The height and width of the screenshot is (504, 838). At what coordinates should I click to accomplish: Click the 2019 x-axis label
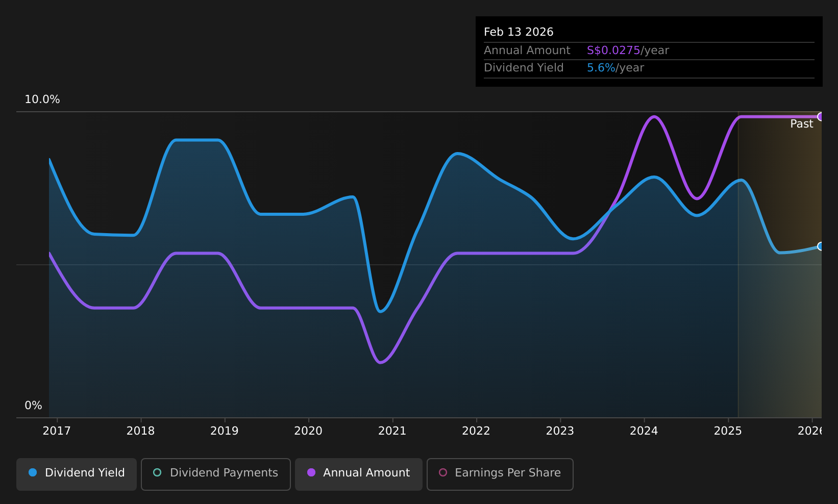pyautogui.click(x=225, y=431)
